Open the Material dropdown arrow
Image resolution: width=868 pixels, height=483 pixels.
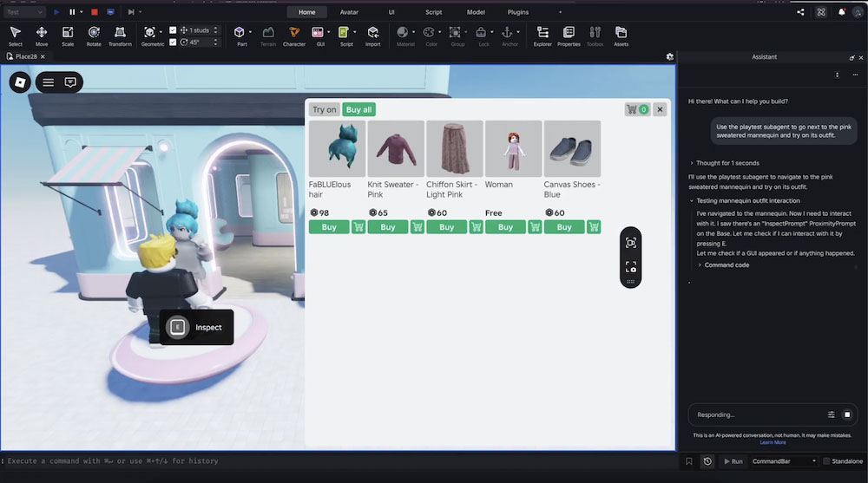[413, 32]
